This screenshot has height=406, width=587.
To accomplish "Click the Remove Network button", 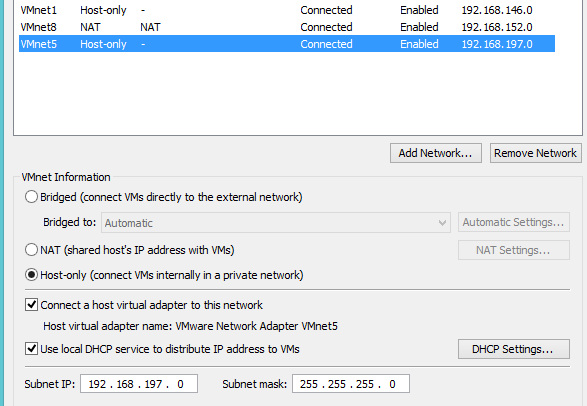I will pos(535,153).
